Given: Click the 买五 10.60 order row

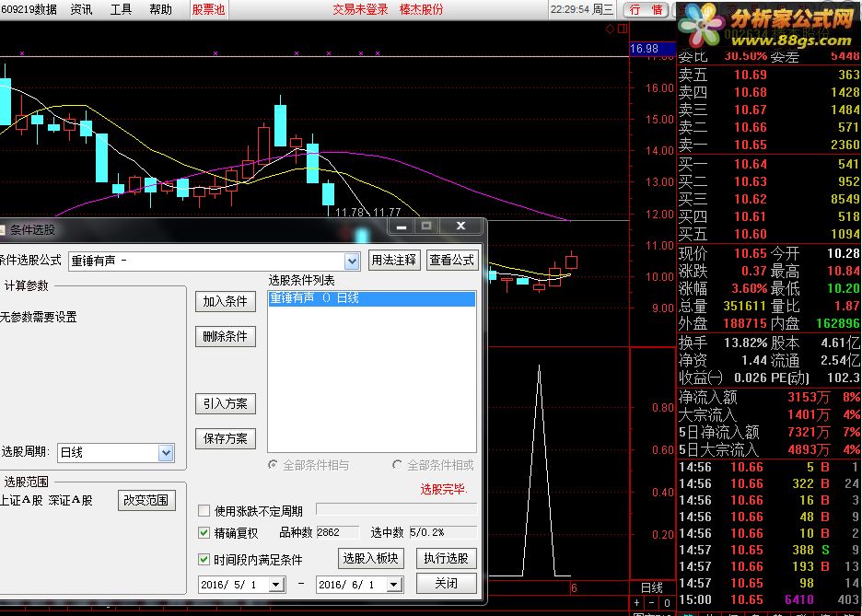Looking at the screenshot, I should coord(769,234).
